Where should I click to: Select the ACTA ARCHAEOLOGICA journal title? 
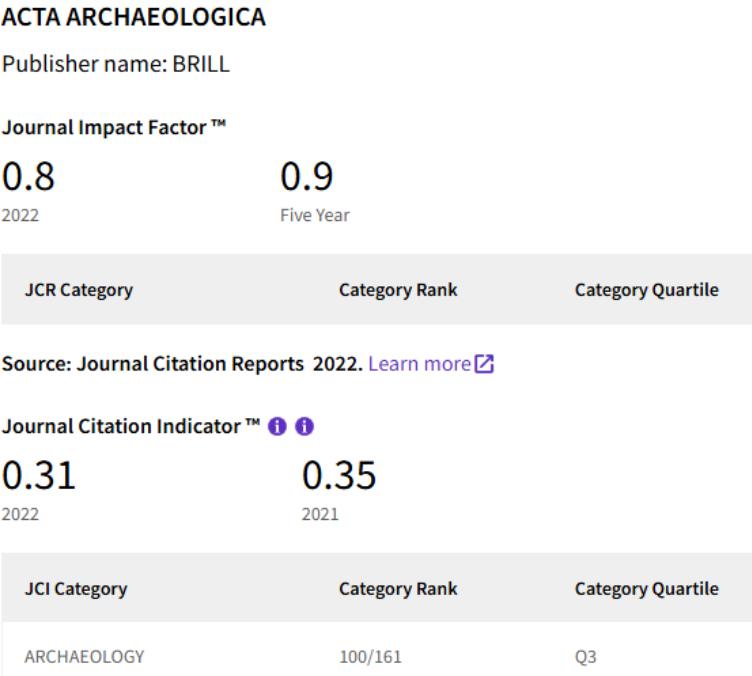(134, 17)
